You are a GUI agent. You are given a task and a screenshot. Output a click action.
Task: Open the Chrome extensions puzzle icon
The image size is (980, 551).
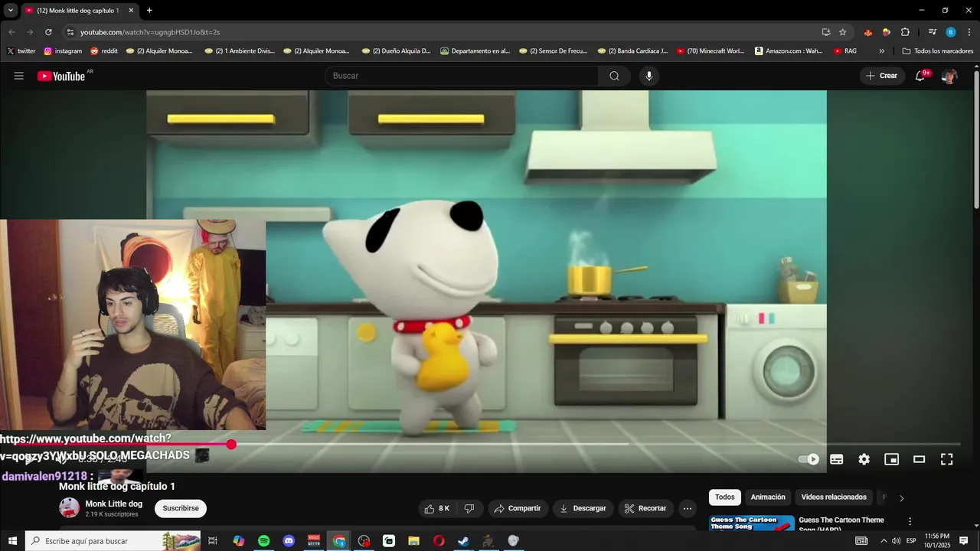(905, 32)
